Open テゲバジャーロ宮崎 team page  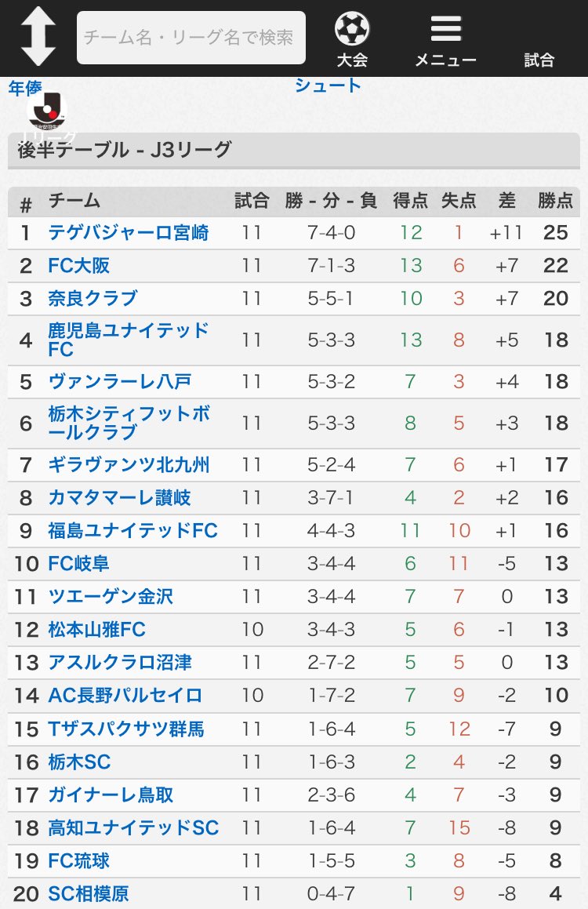click(x=128, y=232)
